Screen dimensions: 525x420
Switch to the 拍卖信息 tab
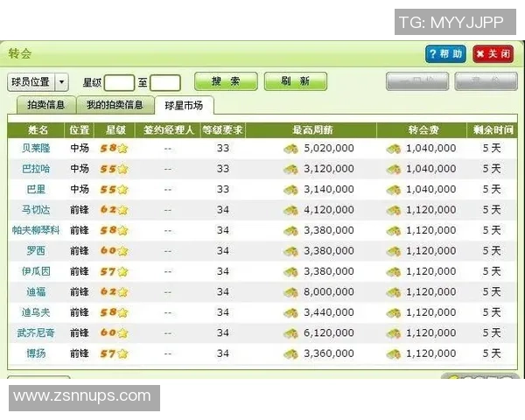coord(45,106)
